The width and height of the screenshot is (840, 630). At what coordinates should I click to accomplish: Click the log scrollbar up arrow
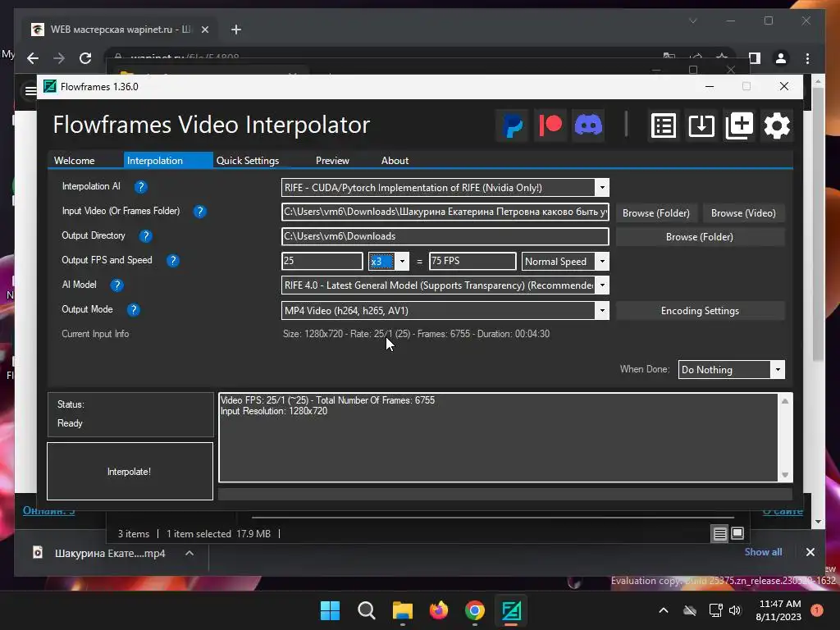(x=785, y=401)
